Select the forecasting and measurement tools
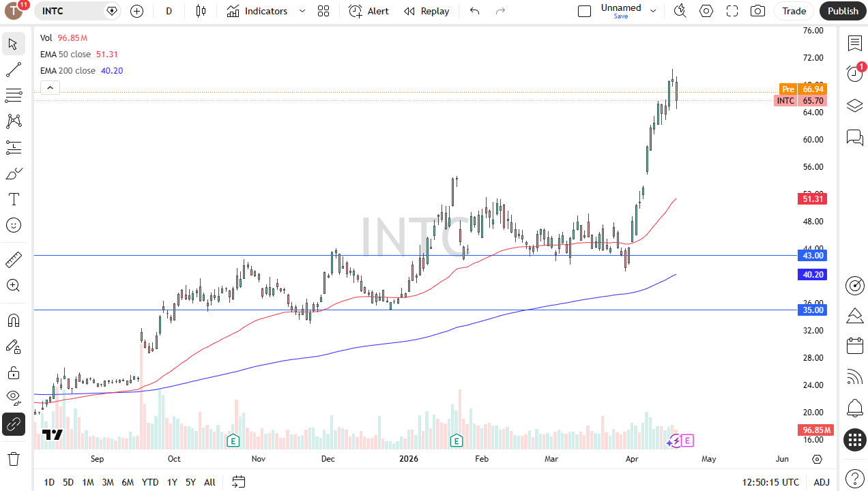The width and height of the screenshot is (868, 491). [13, 147]
